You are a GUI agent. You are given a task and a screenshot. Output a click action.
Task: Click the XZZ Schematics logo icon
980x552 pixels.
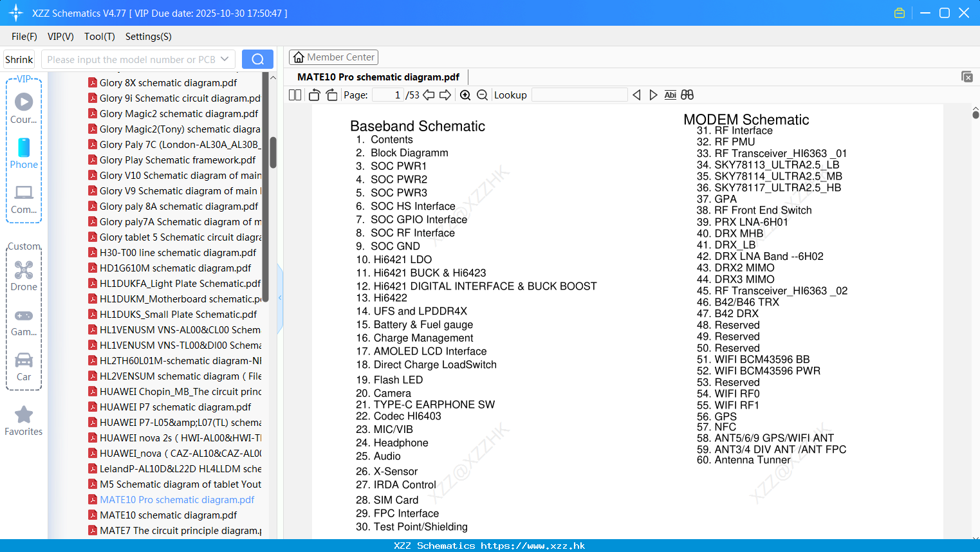[x=16, y=13]
